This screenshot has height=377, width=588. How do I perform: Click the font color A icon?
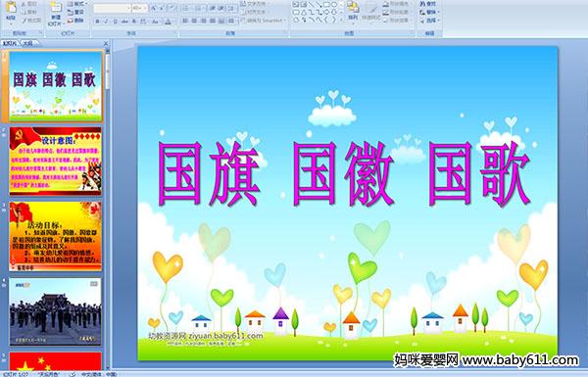168,22
